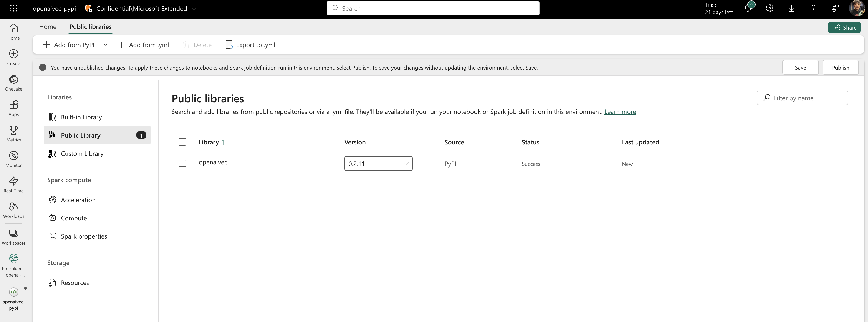Open settings gear in top bar
This screenshot has width=868, height=322.
point(770,8)
